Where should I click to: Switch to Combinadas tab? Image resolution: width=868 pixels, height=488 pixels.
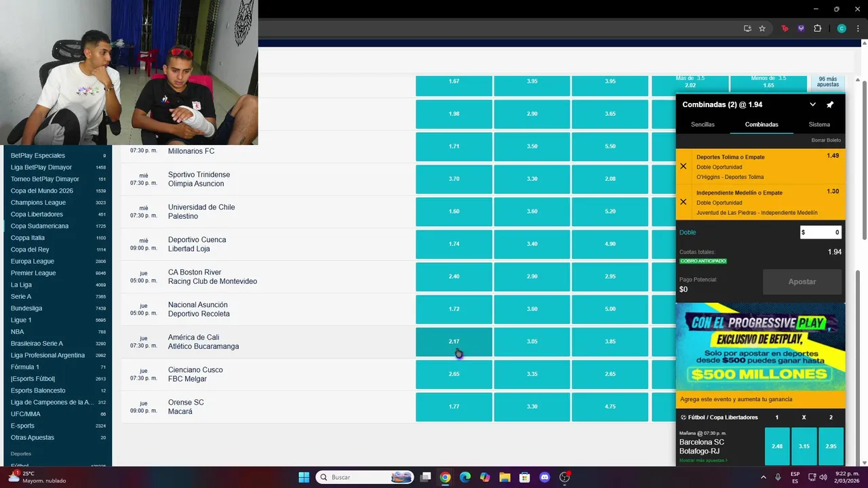pyautogui.click(x=762, y=125)
